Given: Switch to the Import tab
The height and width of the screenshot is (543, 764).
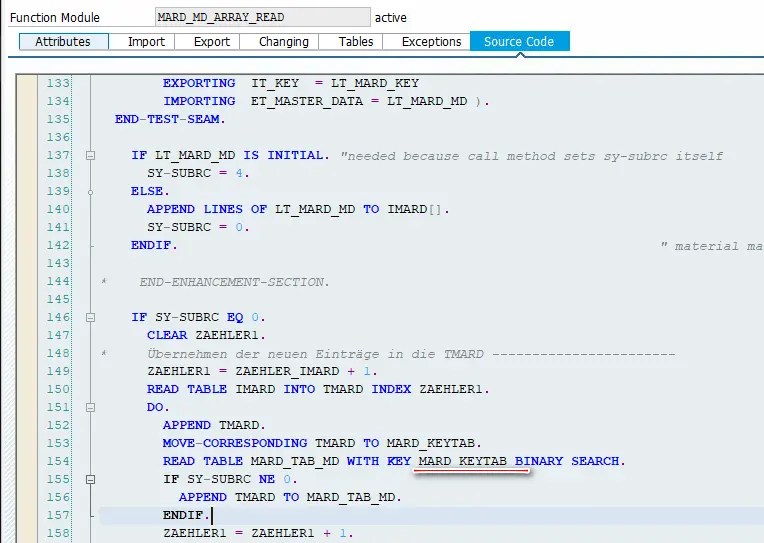Looking at the screenshot, I should [x=146, y=41].
